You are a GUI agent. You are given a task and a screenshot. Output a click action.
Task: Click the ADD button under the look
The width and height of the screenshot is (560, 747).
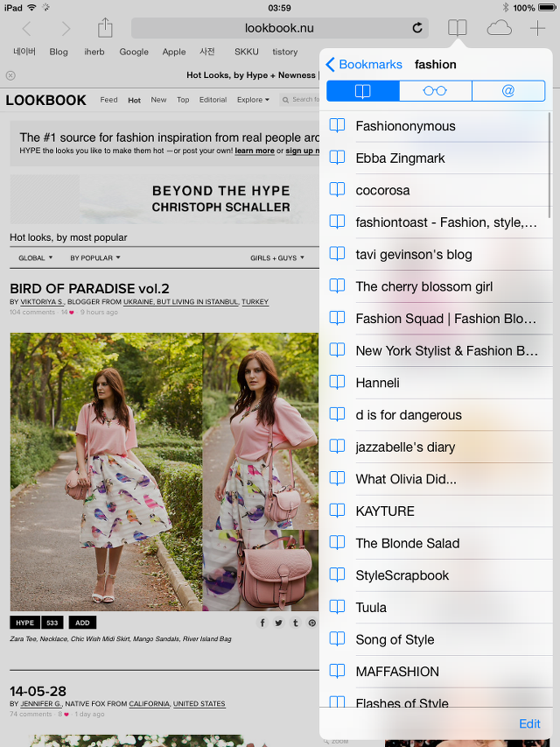(x=82, y=623)
